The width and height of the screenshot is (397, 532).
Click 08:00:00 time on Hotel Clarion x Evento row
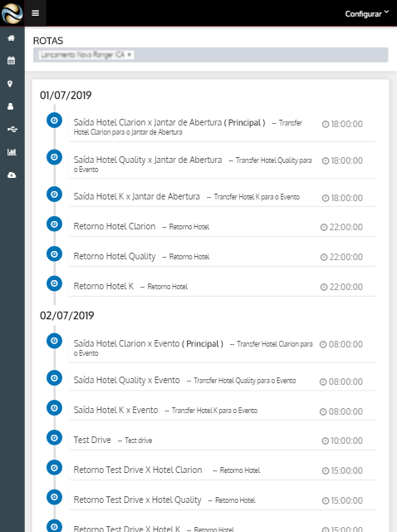pyautogui.click(x=341, y=344)
